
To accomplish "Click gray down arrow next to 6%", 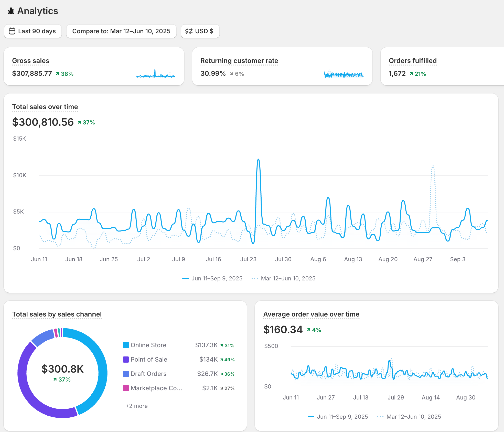I will (232, 74).
